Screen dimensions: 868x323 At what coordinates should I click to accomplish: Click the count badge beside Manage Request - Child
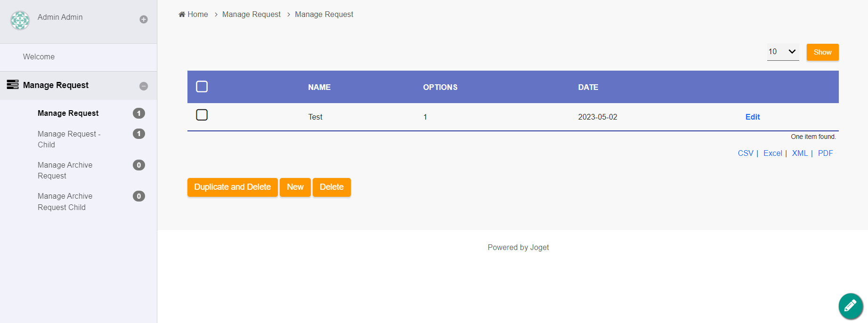click(x=139, y=134)
